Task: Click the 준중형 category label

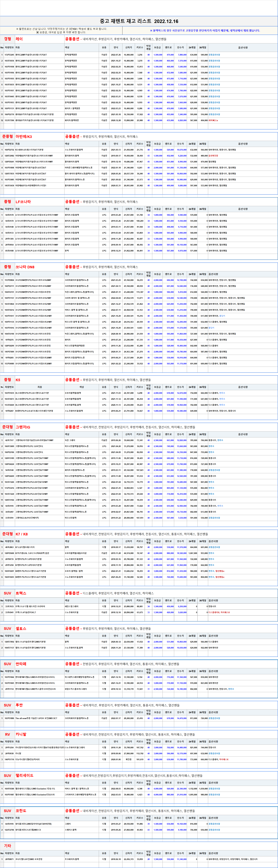Action: click(x=7, y=136)
